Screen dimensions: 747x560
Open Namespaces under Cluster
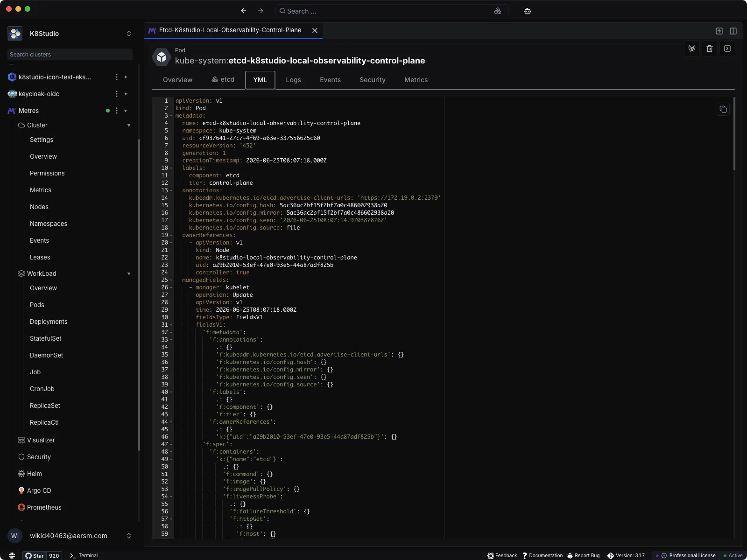point(49,224)
